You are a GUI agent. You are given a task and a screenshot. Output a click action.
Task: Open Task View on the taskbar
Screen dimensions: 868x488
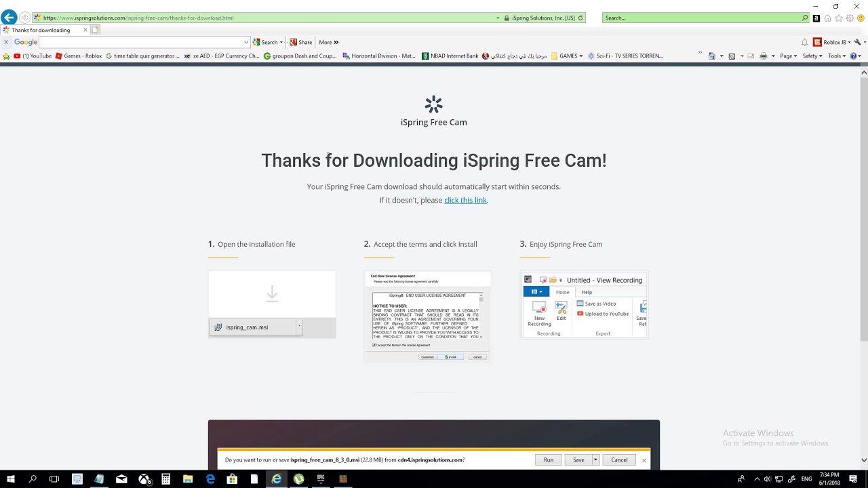tap(54, 479)
